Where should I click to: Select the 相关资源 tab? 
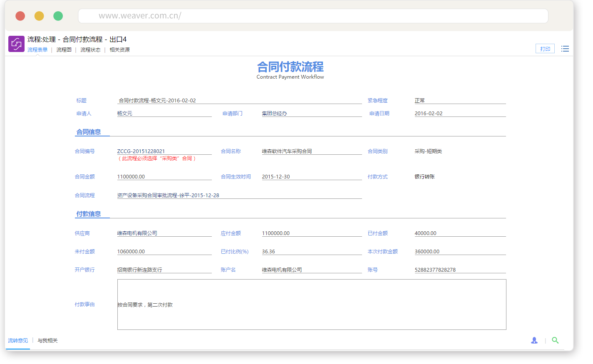pos(119,50)
